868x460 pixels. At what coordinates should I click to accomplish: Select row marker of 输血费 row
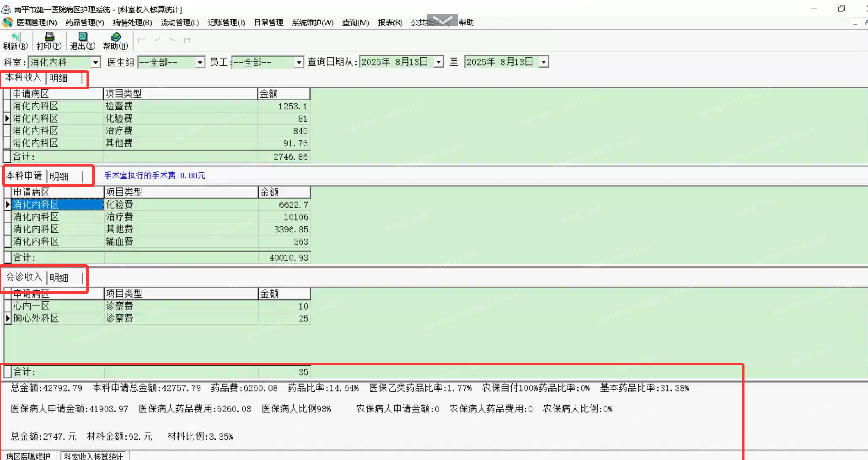[x=7, y=241]
